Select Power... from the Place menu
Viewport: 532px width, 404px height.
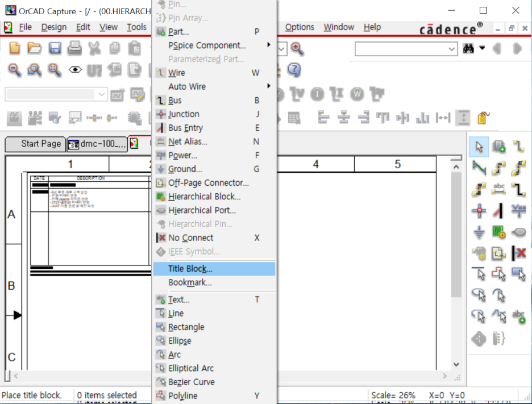214,155
